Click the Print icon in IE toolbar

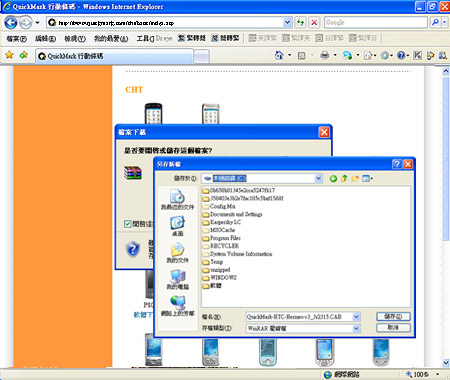(x=324, y=55)
